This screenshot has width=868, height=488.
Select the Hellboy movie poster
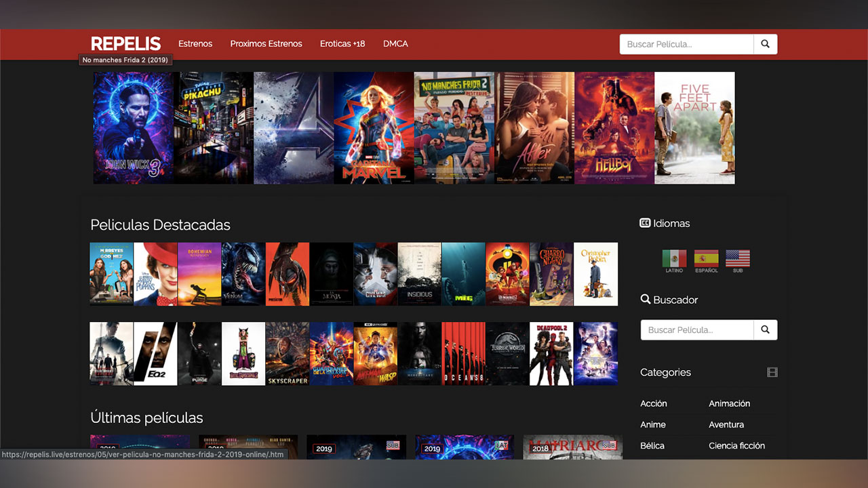coord(614,128)
